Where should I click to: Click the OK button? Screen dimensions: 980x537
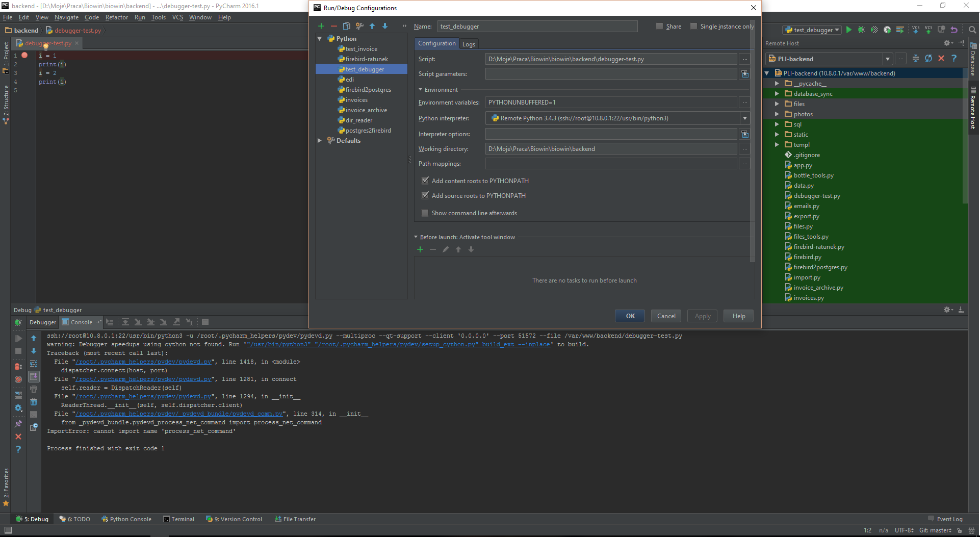click(x=630, y=316)
